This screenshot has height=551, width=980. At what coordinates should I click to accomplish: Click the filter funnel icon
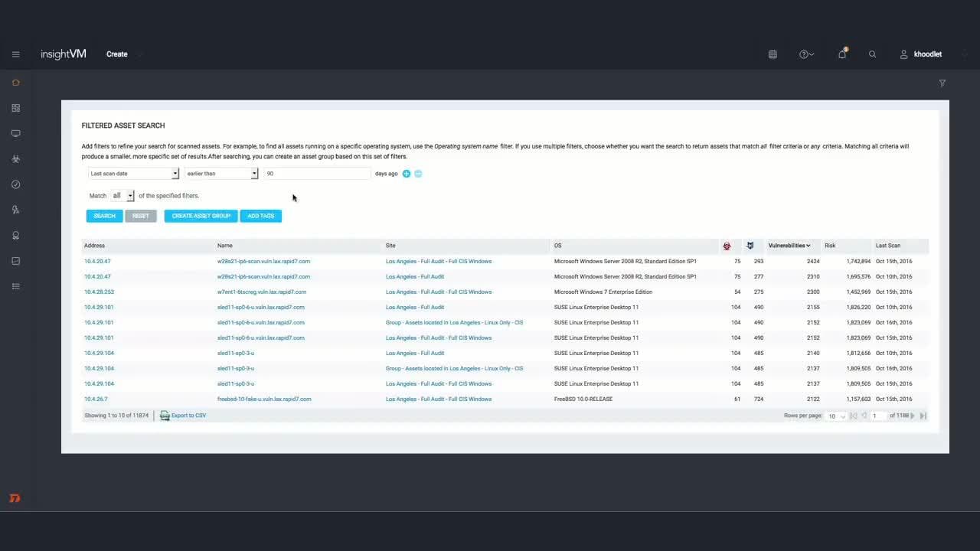942,83
